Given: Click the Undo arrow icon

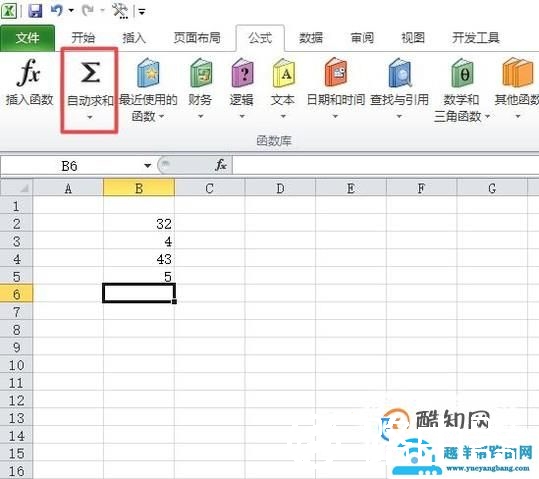Looking at the screenshot, I should coord(57,10).
